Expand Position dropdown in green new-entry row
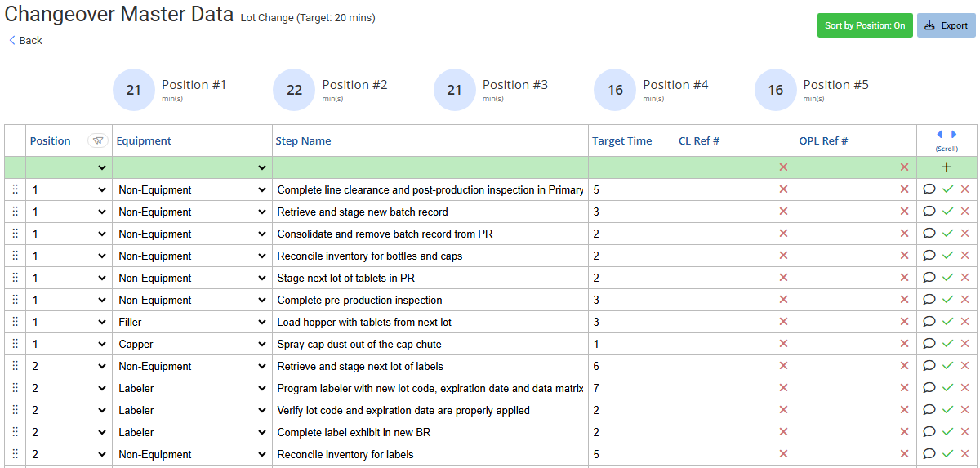 tap(102, 167)
